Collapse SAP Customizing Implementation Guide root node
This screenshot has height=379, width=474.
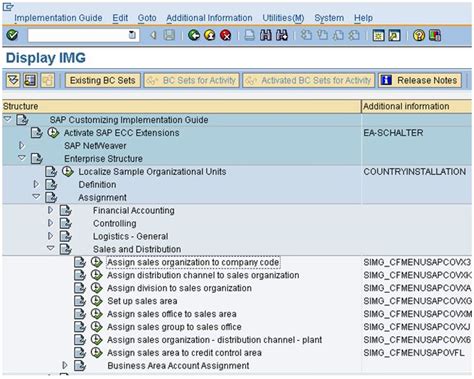(x=8, y=119)
